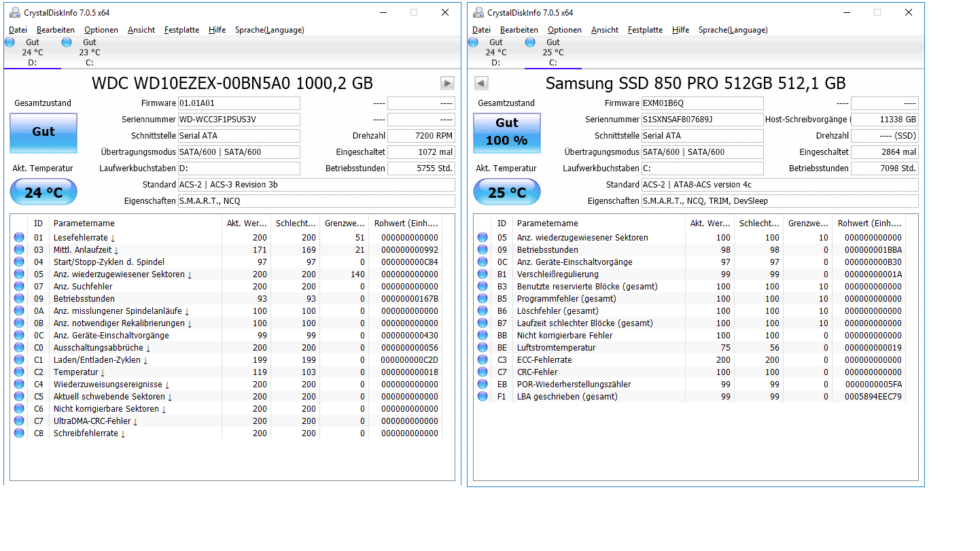Select Laden/Entladen-Zyklen row text
The height and width of the screenshot is (551, 980).
coord(97,360)
